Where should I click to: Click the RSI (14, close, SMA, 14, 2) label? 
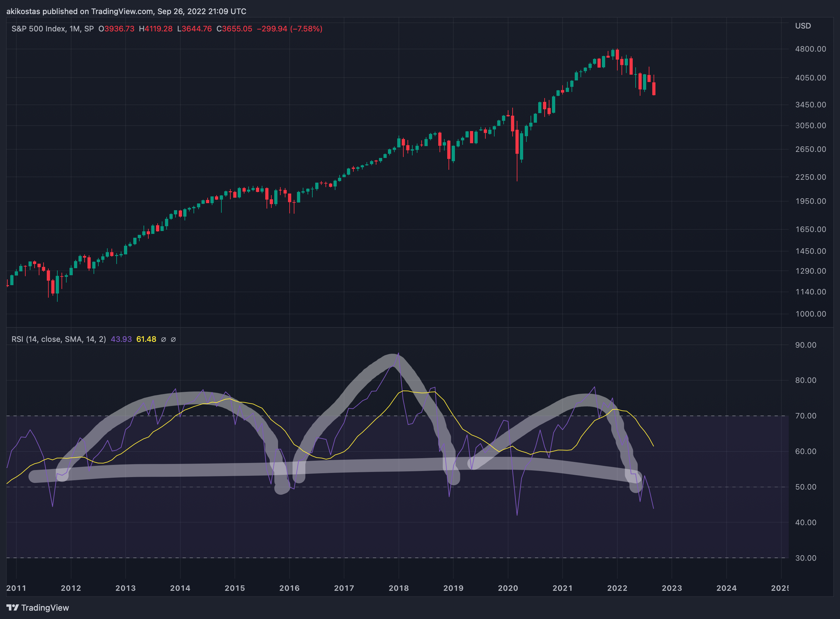click(58, 340)
